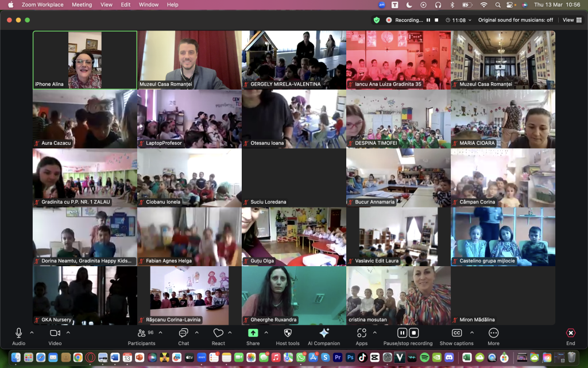Screen dimensions: 588x368
Task: Select the cristina mosutan video tile
Action: pyautogui.click(x=399, y=296)
